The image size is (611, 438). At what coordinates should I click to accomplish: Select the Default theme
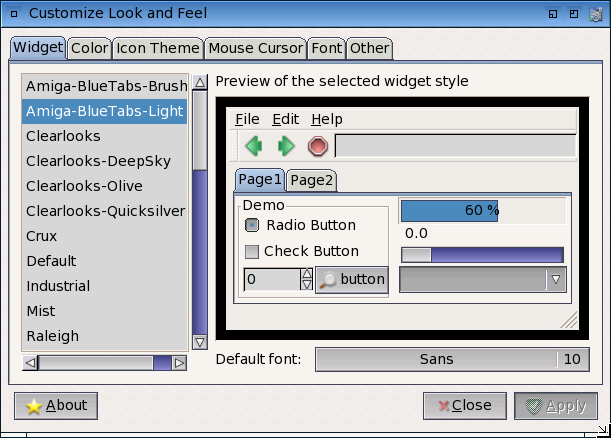(x=104, y=261)
